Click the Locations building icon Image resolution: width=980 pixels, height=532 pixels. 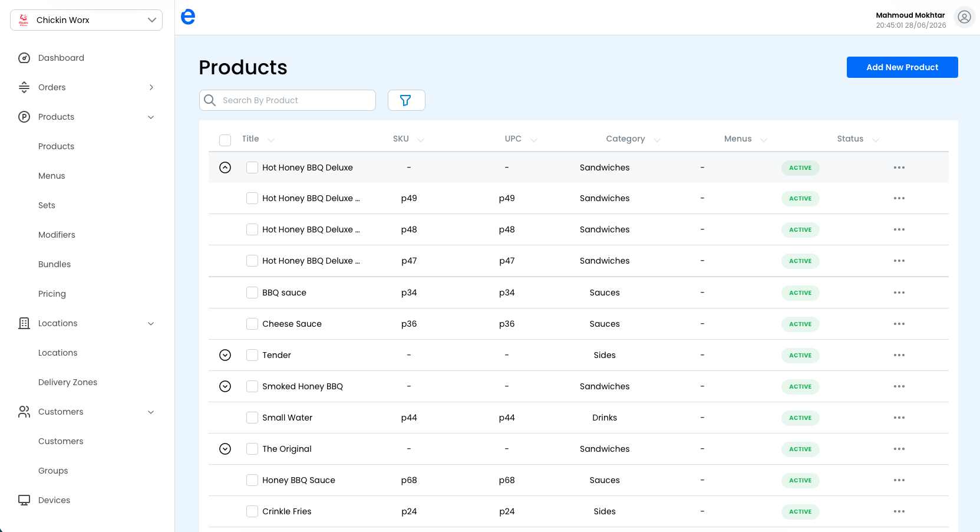24,323
